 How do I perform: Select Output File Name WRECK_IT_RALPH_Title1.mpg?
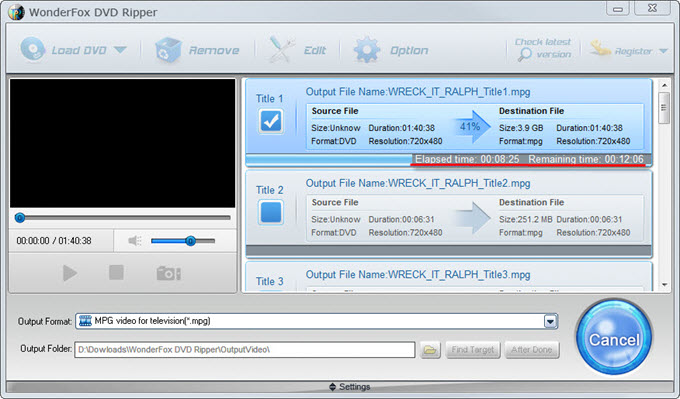tap(418, 92)
